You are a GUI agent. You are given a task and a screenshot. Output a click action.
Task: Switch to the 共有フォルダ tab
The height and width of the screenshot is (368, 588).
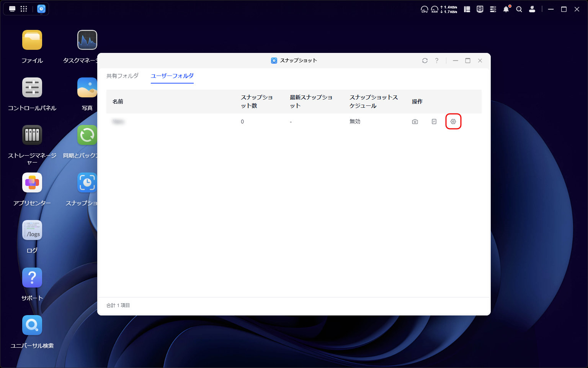pyautogui.click(x=122, y=76)
